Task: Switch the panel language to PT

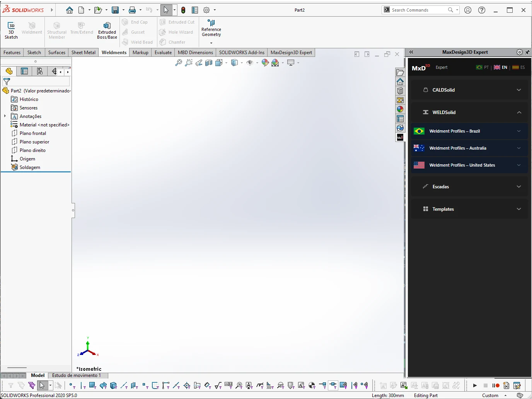Action: point(483,67)
